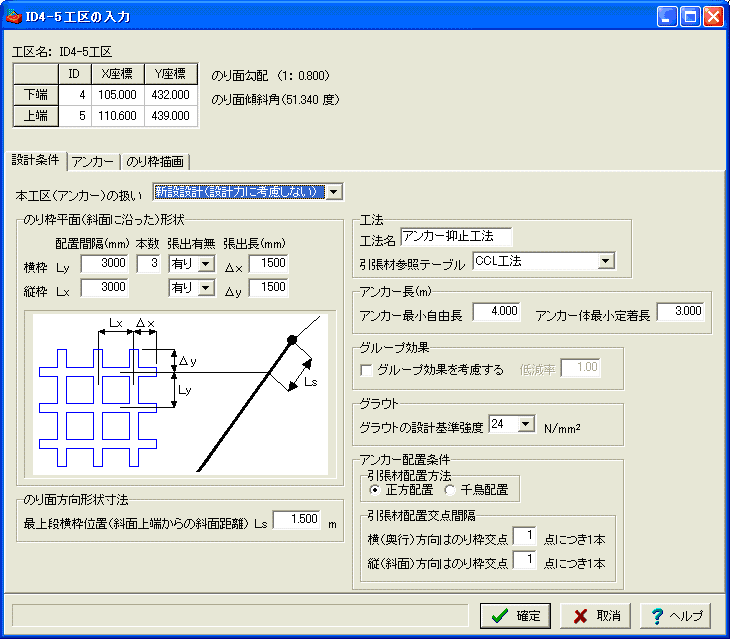Click the green checkmark icon on 確定

point(500,616)
